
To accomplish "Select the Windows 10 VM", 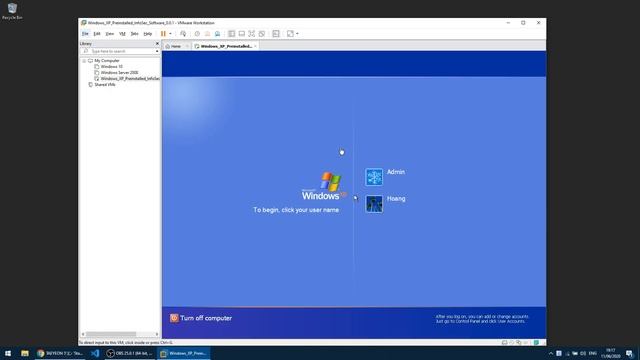I will [111, 67].
